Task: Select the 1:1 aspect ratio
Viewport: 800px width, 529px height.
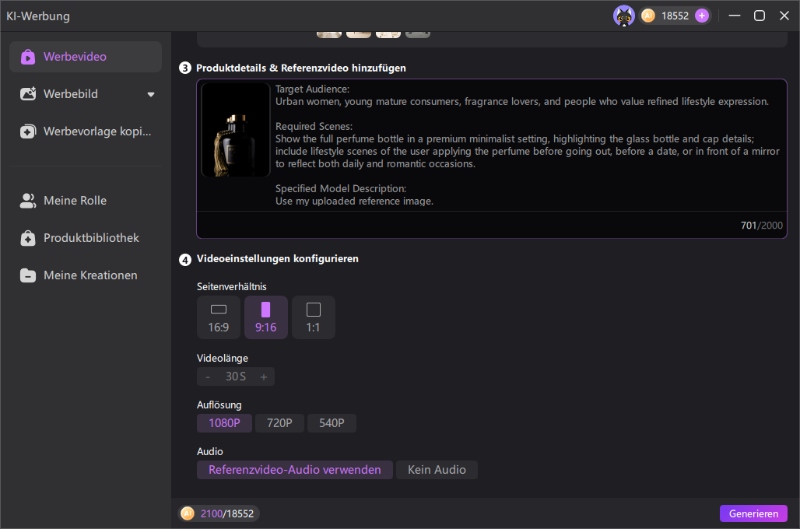Action: pos(313,317)
